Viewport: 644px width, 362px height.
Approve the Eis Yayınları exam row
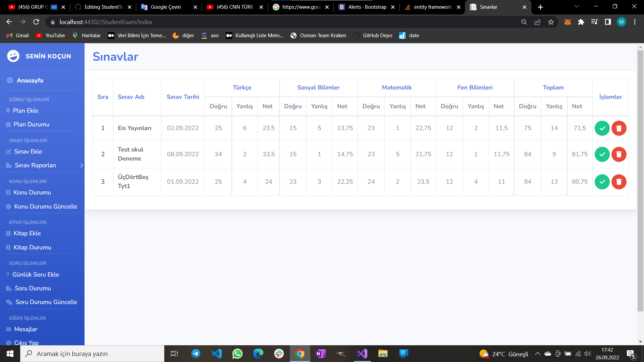click(x=602, y=128)
